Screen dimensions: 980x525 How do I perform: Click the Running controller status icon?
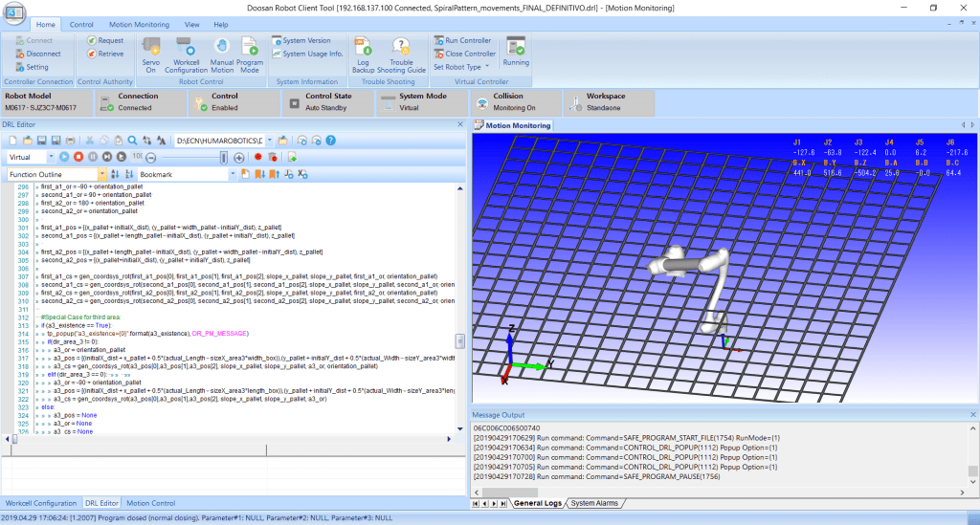516,47
